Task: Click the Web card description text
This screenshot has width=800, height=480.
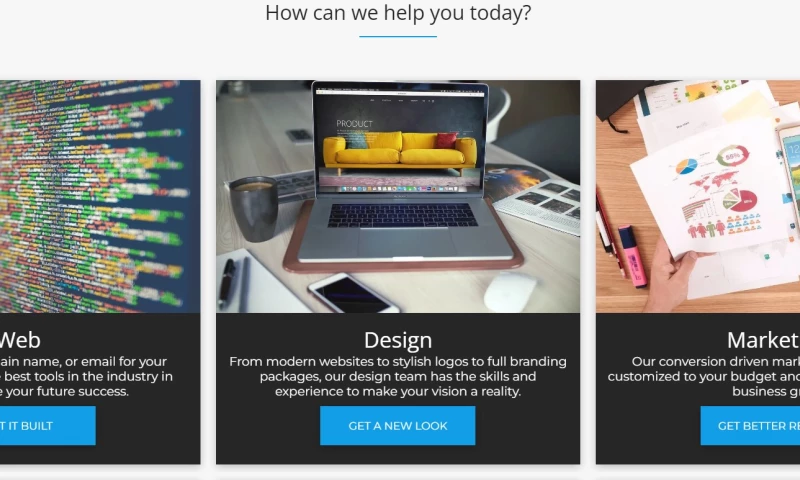Action: click(86, 376)
